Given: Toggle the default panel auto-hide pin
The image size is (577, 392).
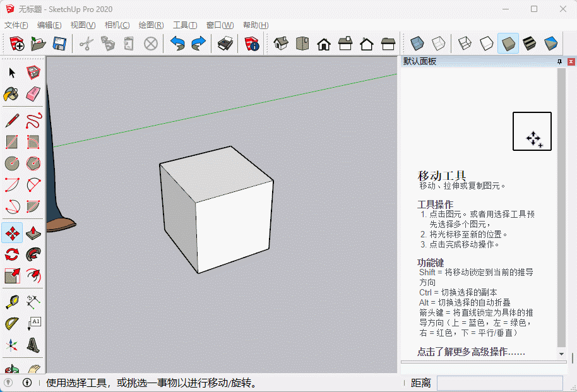Looking at the screenshot, I should (559, 62).
